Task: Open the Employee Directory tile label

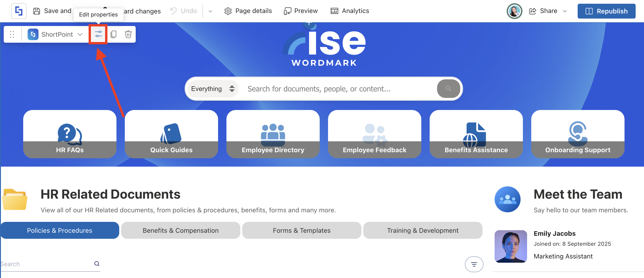Action: click(x=273, y=150)
